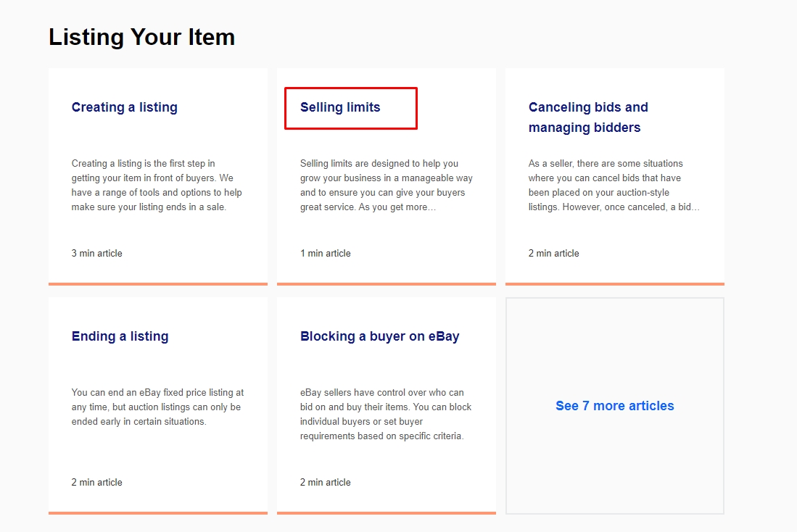Click the 1 min article label

point(326,253)
